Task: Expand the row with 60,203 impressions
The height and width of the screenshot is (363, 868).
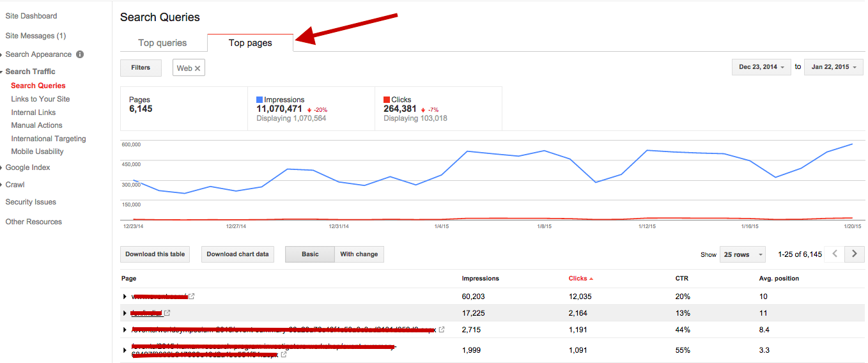Action: point(125,297)
